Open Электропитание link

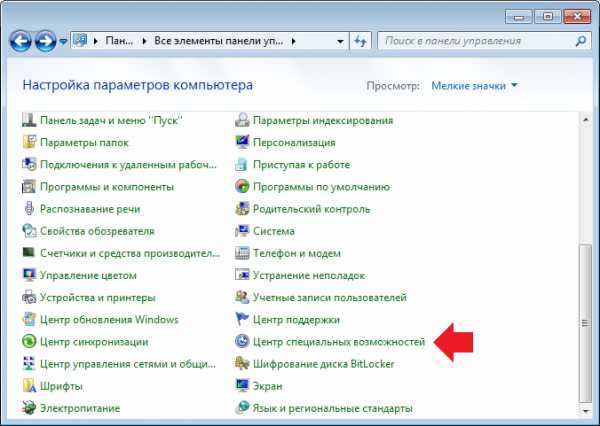[x=80, y=408]
